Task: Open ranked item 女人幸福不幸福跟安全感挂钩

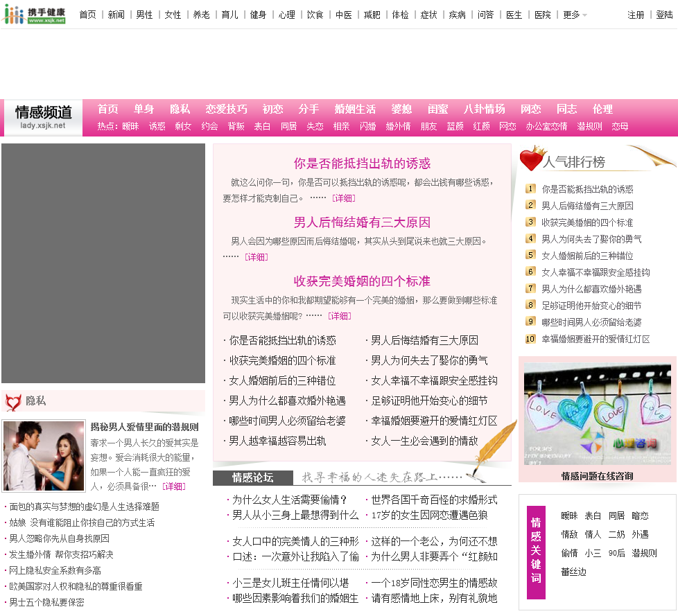Action: (596, 272)
